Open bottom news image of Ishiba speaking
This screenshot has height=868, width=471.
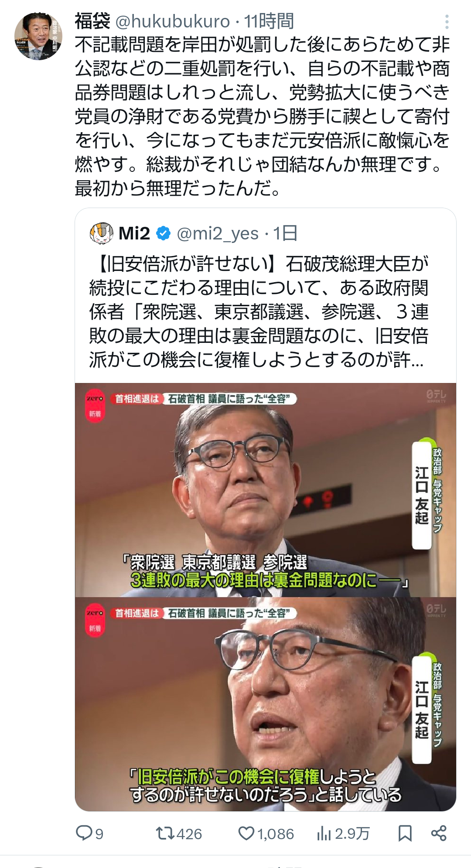266,704
